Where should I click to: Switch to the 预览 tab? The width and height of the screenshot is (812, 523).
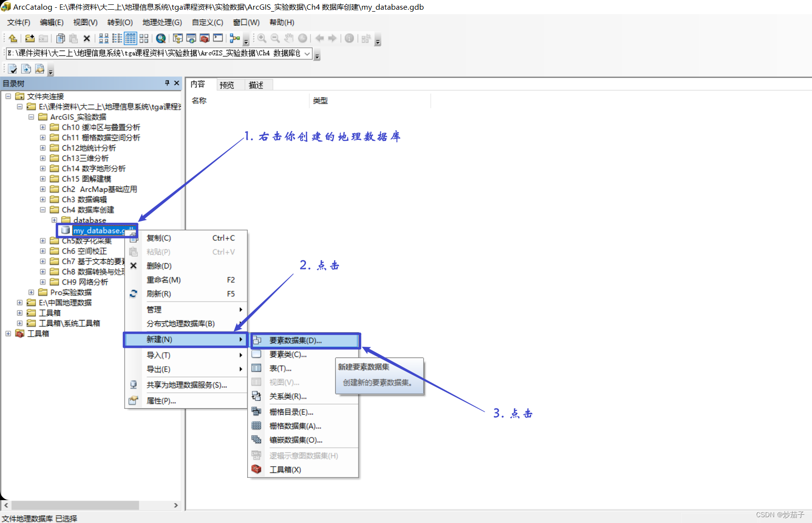point(227,85)
